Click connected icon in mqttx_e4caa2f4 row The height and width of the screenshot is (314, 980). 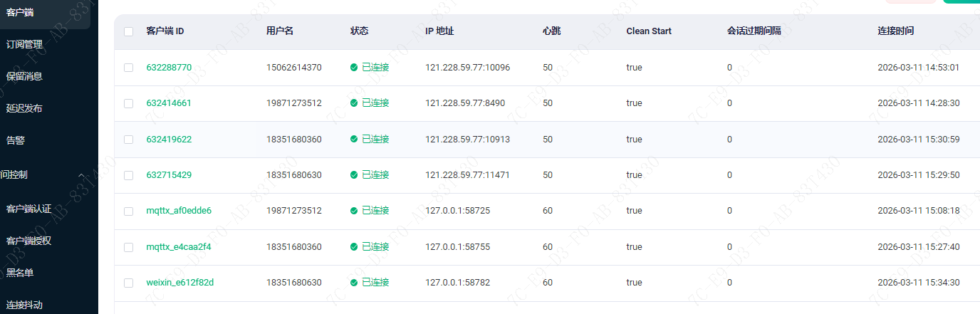(x=354, y=247)
